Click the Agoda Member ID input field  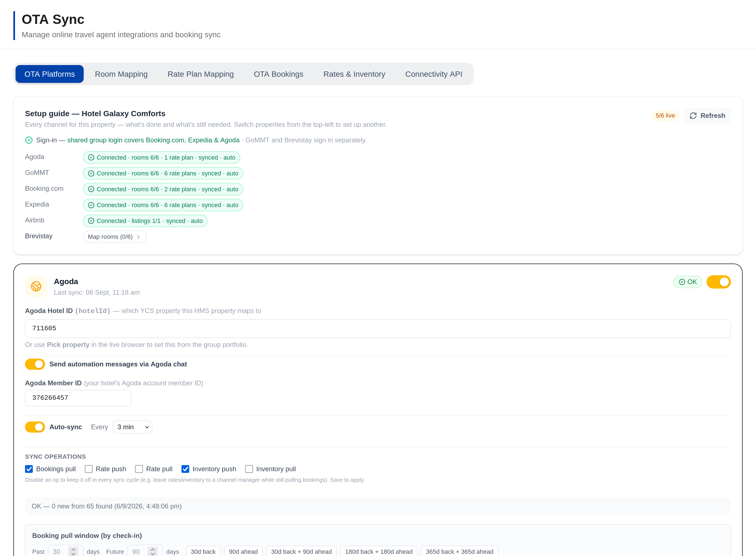pos(78,398)
